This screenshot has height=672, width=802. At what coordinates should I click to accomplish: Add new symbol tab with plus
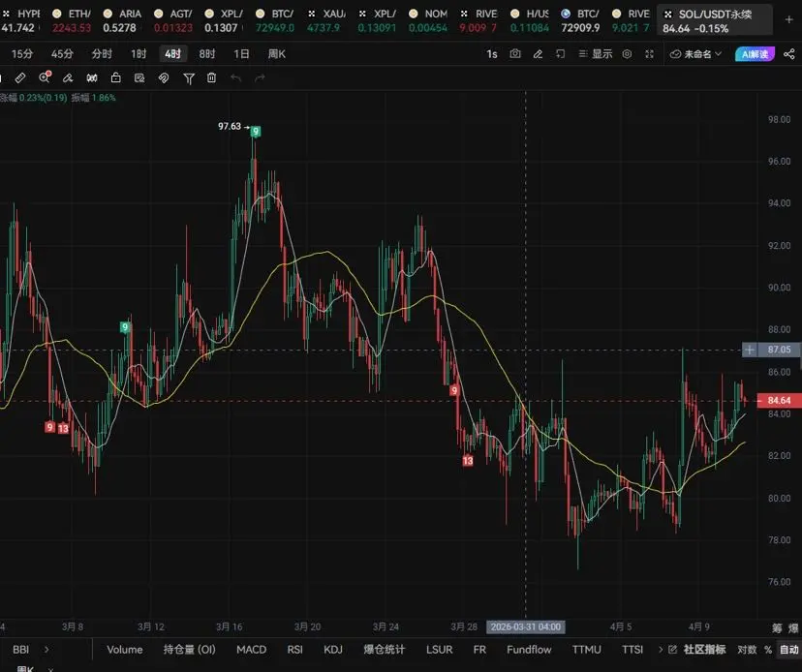(x=788, y=19)
